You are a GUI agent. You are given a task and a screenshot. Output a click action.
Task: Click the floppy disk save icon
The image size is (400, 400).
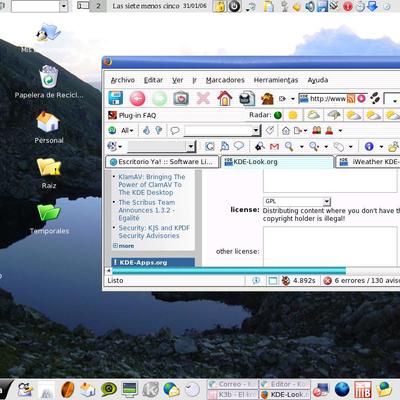click(116, 99)
